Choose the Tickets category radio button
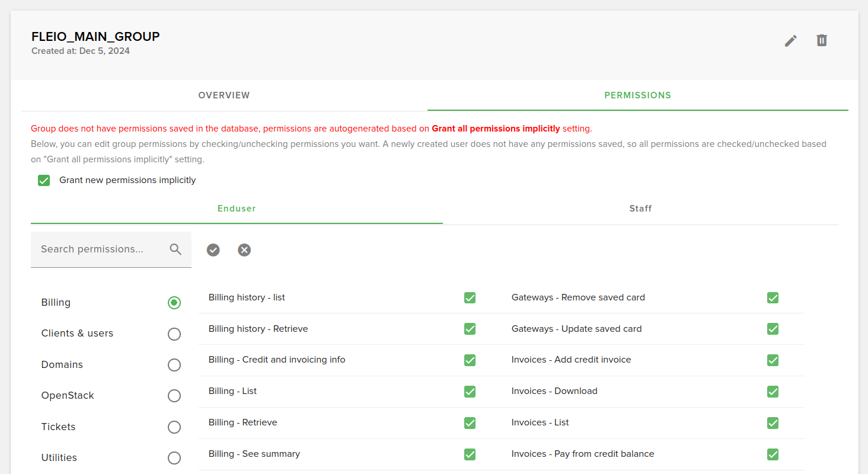The width and height of the screenshot is (868, 474). click(x=174, y=427)
